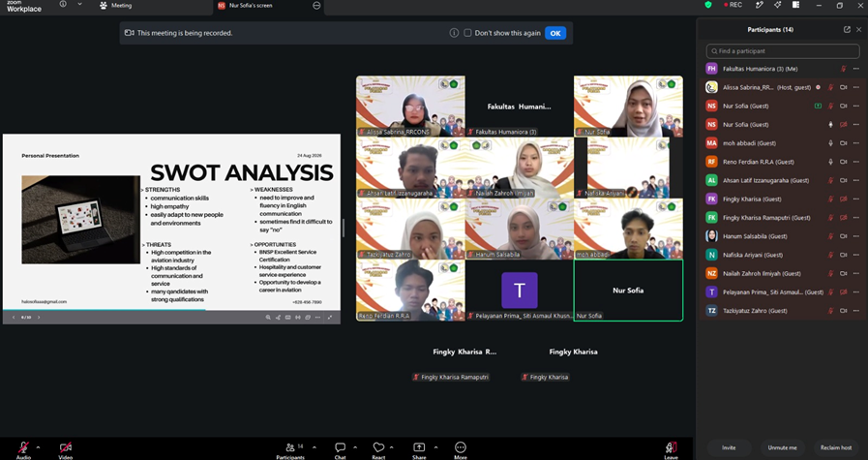
Task: Click Share in meeting toolbar
Action: [419, 450]
